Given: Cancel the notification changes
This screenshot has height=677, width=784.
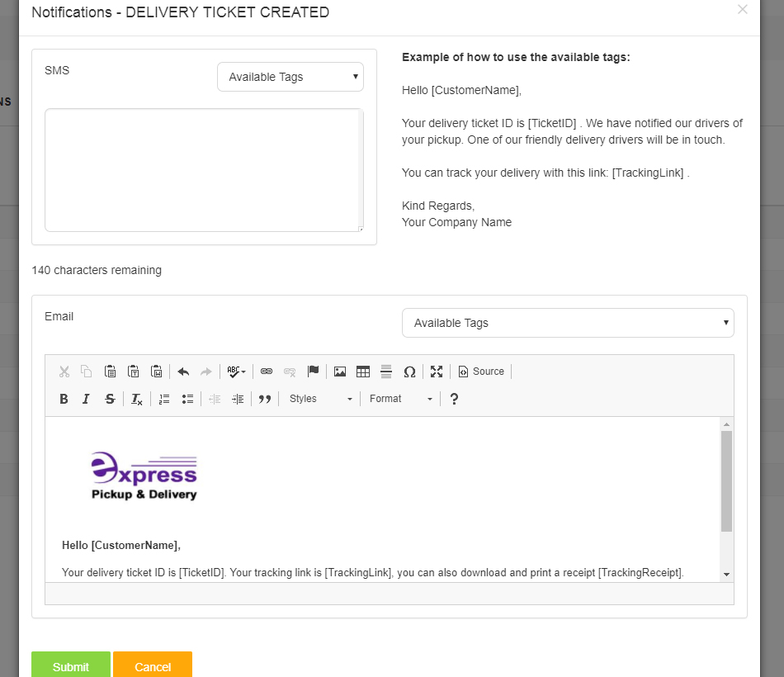Looking at the screenshot, I should 153,665.
